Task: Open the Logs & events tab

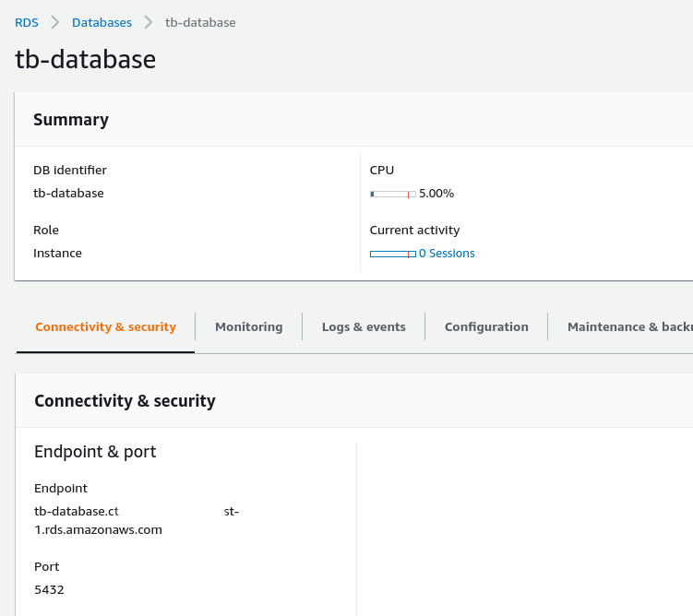Action: tap(364, 327)
